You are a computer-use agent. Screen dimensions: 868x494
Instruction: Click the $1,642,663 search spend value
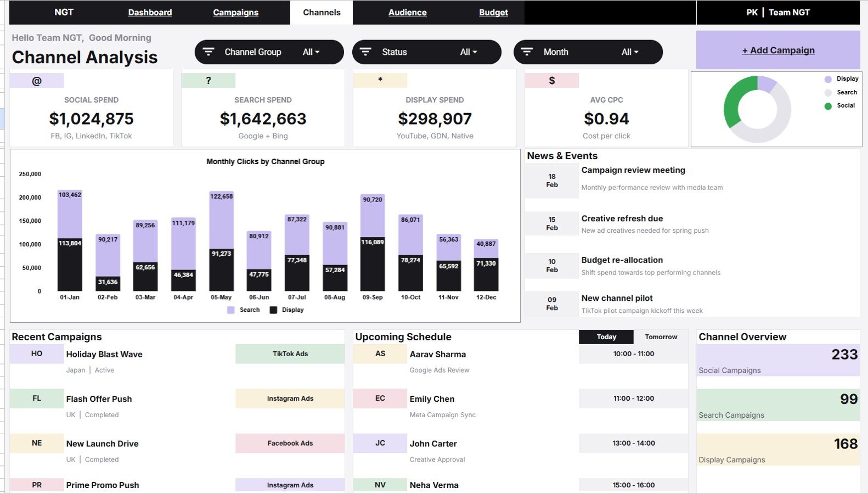[263, 119]
